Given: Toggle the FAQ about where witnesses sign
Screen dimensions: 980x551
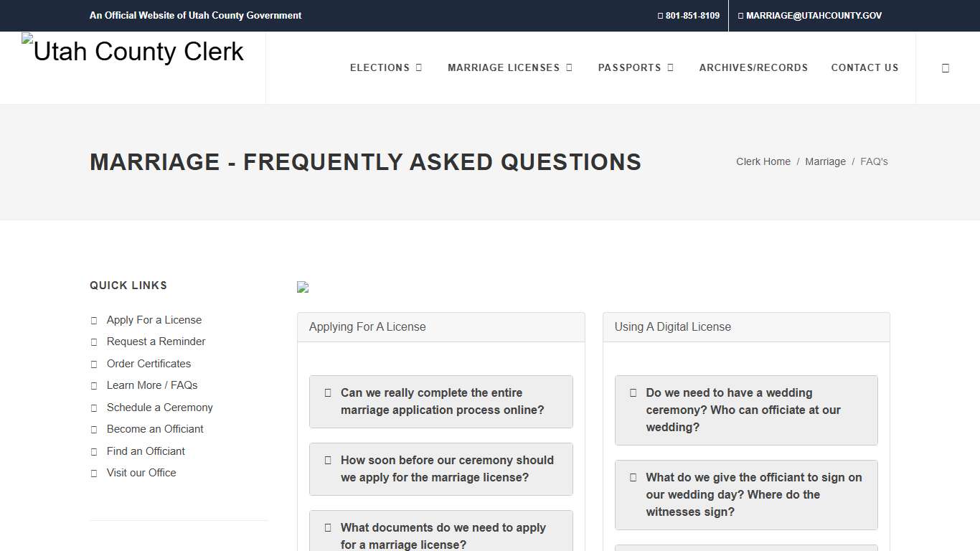Looking at the screenshot, I should (746, 494).
